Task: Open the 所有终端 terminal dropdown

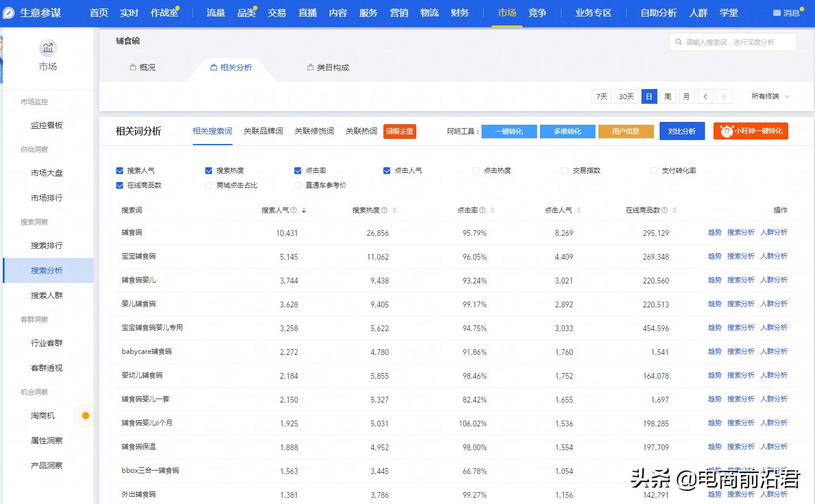Action: pos(769,96)
